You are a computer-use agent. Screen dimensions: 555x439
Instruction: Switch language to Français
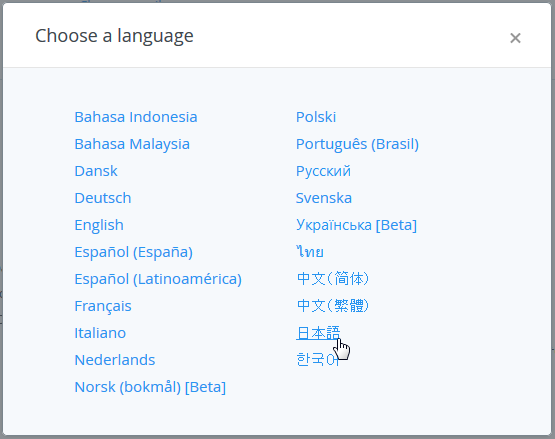point(103,306)
